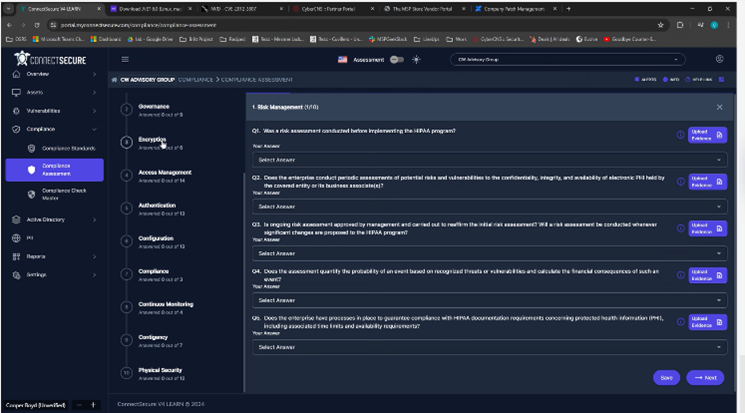Viewport: 745px width, 413px height.
Task: Collapse the sidebar with the hamburger icon
Action: (125, 59)
